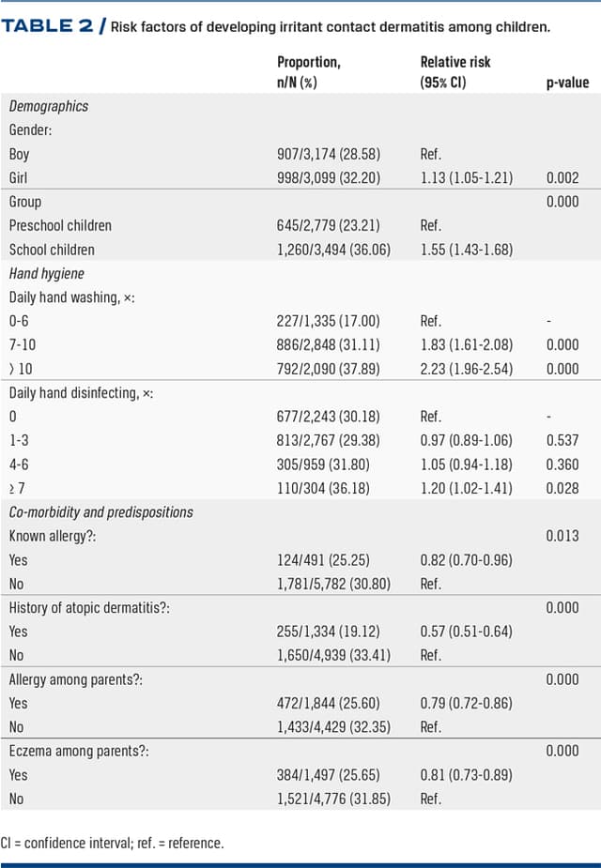The image size is (601, 868).
Task: Click the footnote defining CI and ref.
Action: click(113, 843)
